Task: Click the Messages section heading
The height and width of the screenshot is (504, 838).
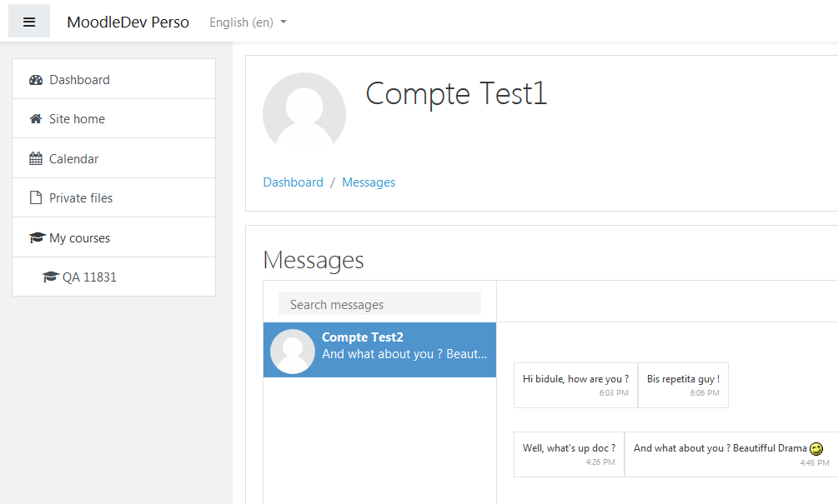Action: (x=314, y=260)
